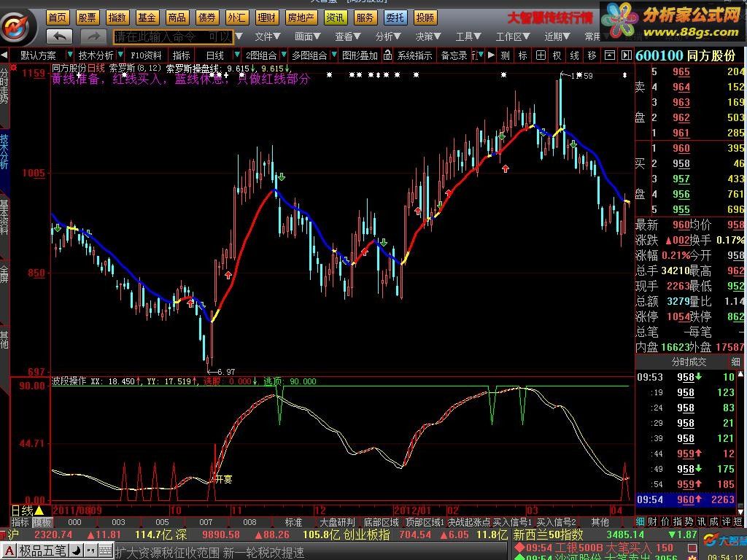Screen dimensions: 747x560
Task: Click the moon icon in IME bar
Action: [x=76, y=551]
